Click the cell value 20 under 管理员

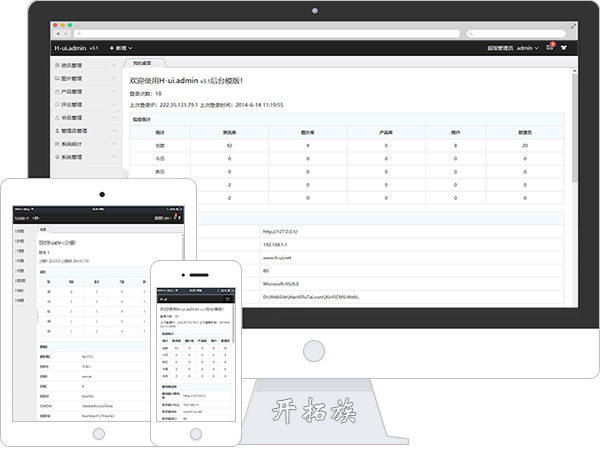(x=525, y=146)
